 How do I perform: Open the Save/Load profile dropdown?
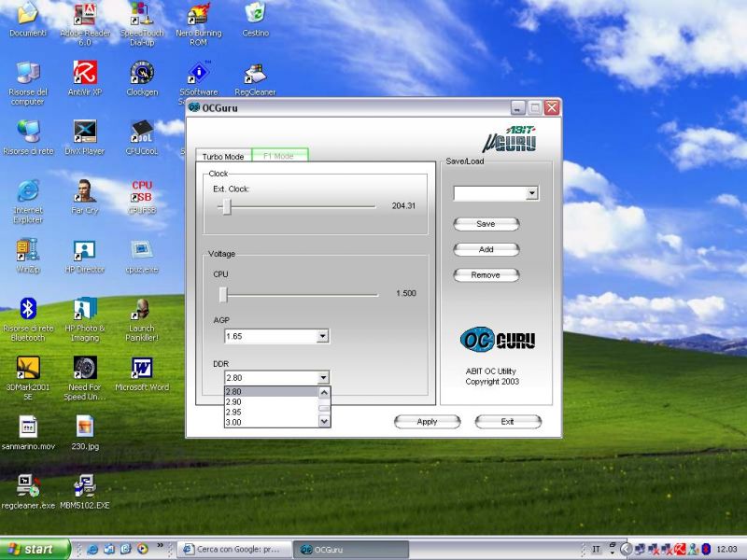point(531,193)
